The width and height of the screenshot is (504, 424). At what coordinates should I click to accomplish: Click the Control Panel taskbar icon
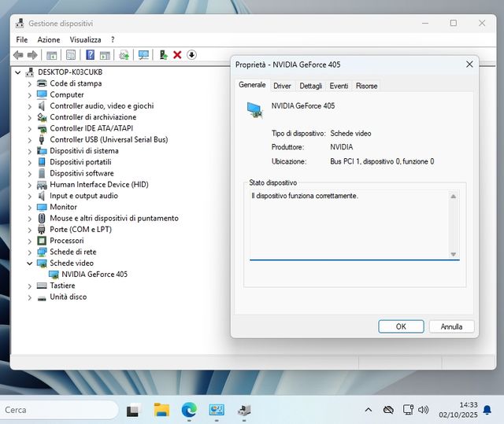(217, 410)
